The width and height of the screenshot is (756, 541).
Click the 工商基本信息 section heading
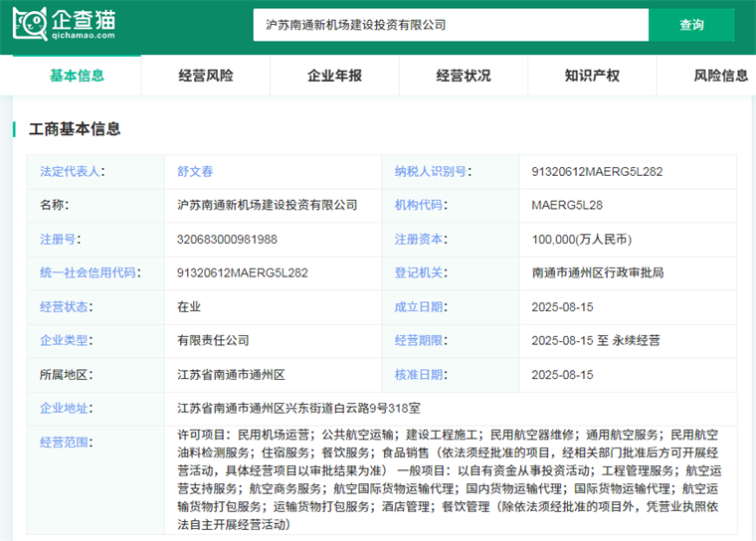(75, 129)
